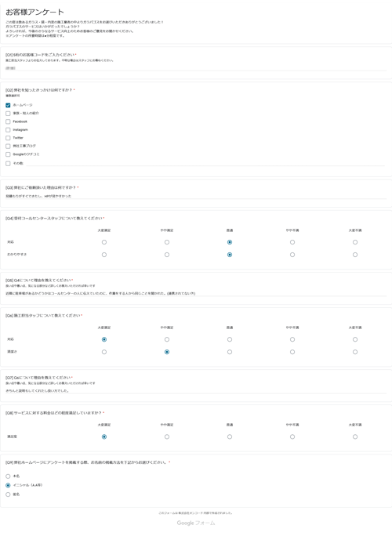Select the その他 checkbox in Q2
Image resolution: width=392 pixels, height=554 pixels.
point(8,164)
